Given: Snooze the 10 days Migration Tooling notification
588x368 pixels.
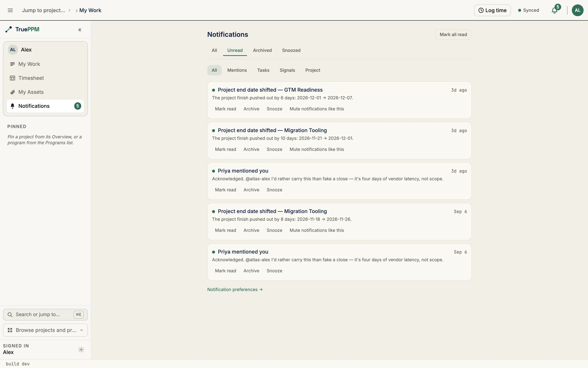Looking at the screenshot, I should point(274,149).
